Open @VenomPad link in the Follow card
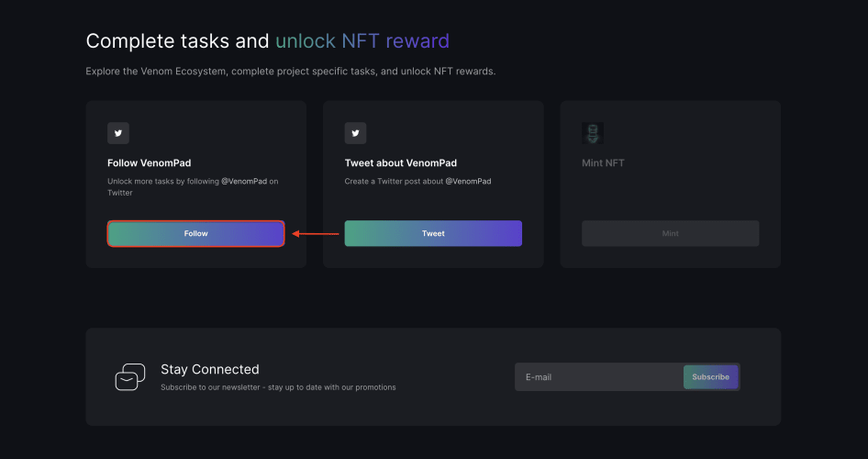 pos(244,181)
